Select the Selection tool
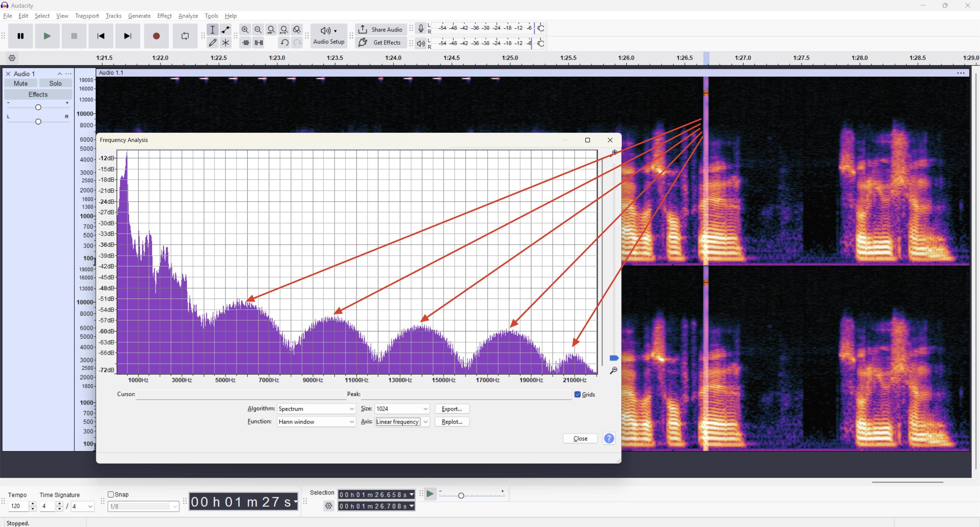Image resolution: width=980 pixels, height=527 pixels. click(x=213, y=29)
